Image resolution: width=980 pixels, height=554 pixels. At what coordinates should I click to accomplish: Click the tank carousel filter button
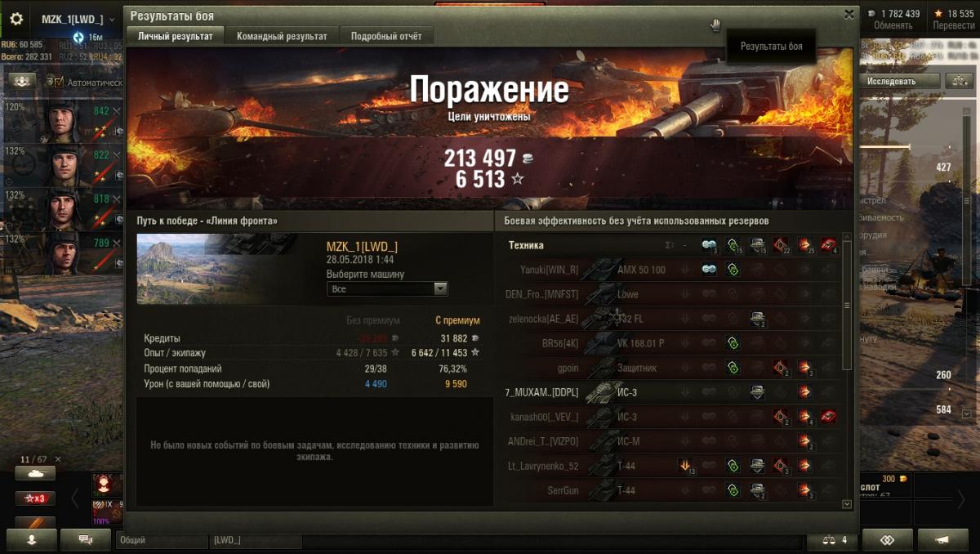(35, 474)
